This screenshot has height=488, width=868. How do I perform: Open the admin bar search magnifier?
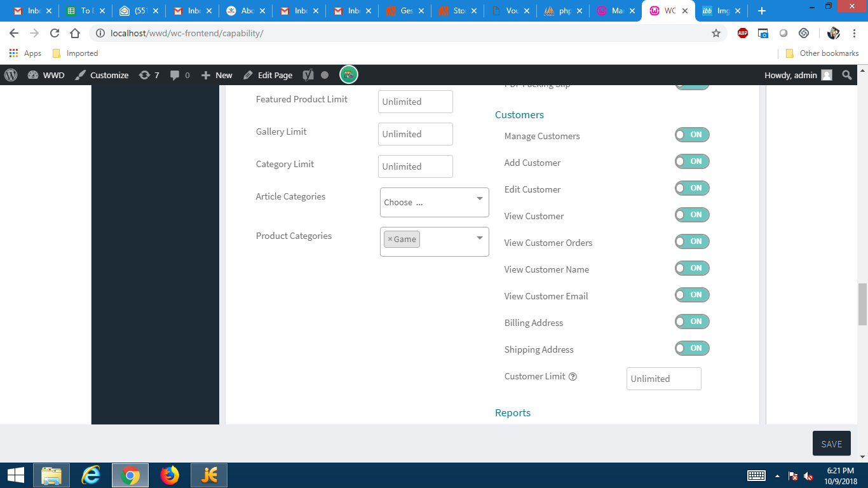pos(846,75)
